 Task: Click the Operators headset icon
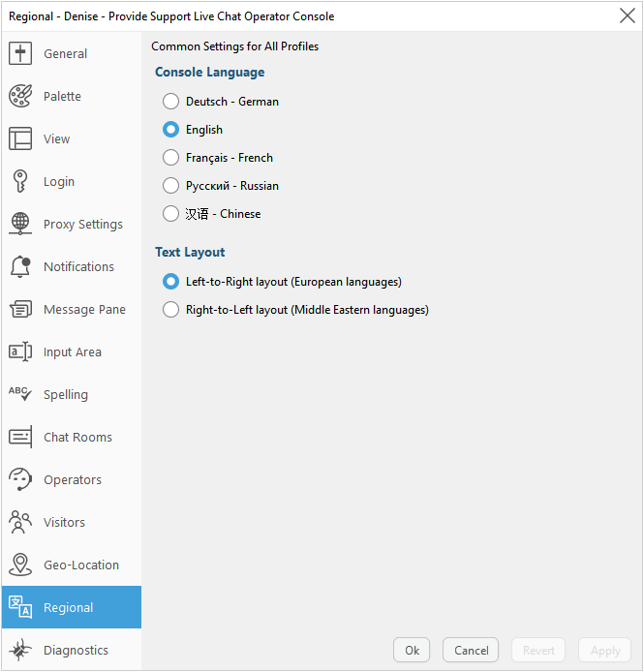click(20, 479)
